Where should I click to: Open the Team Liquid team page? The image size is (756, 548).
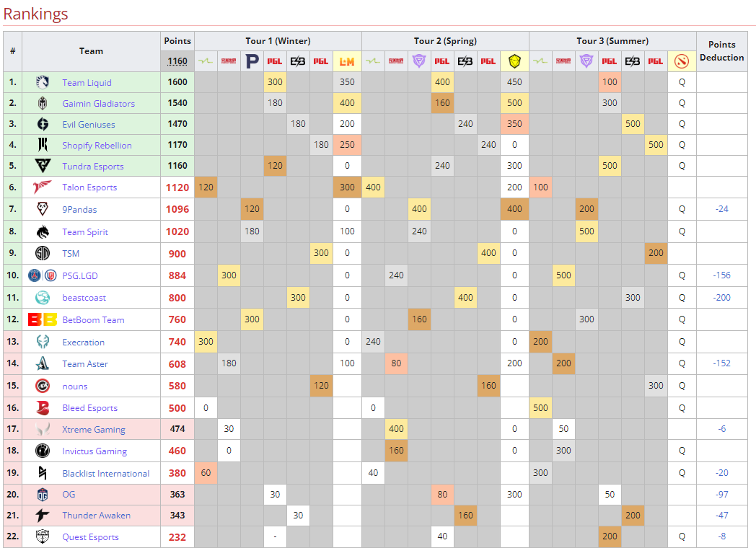tap(87, 82)
